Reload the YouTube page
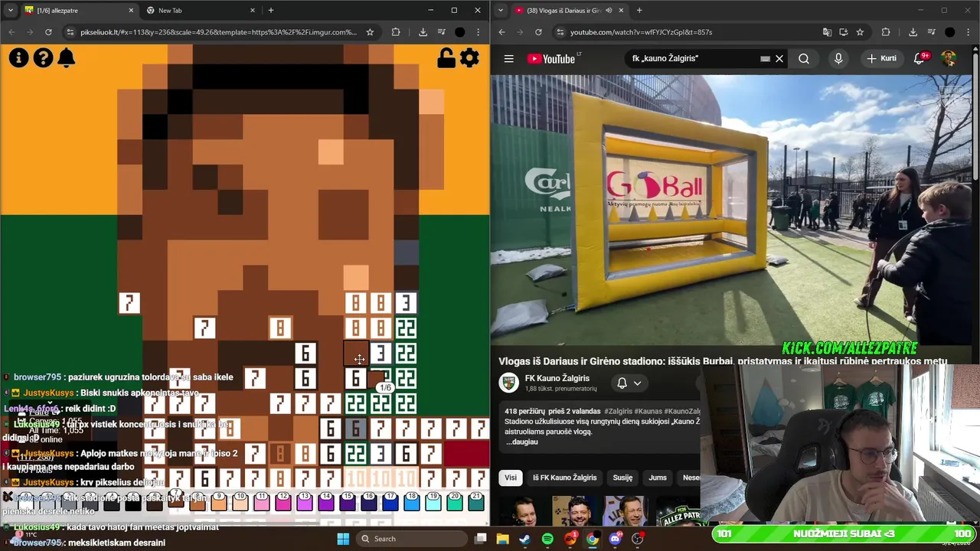 (538, 32)
